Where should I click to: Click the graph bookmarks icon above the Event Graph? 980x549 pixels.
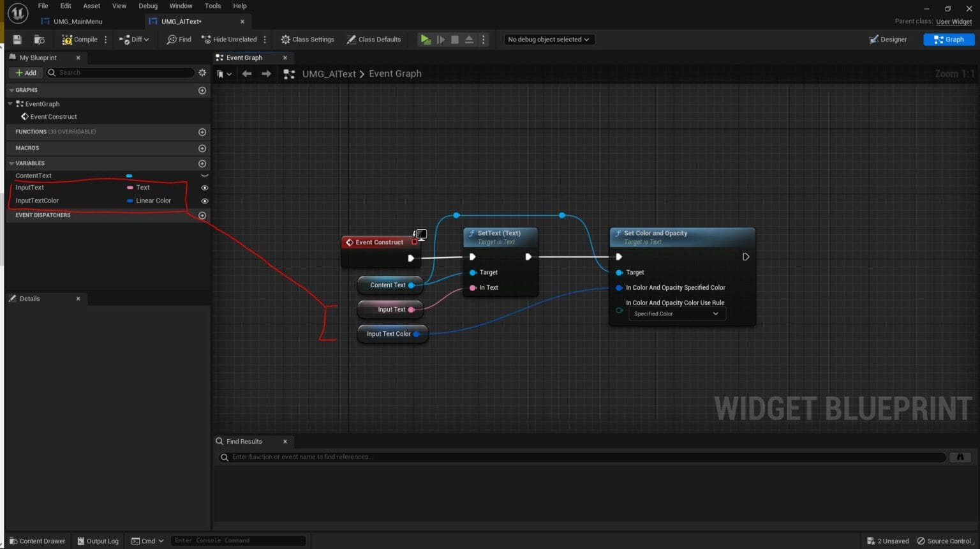pyautogui.click(x=220, y=73)
